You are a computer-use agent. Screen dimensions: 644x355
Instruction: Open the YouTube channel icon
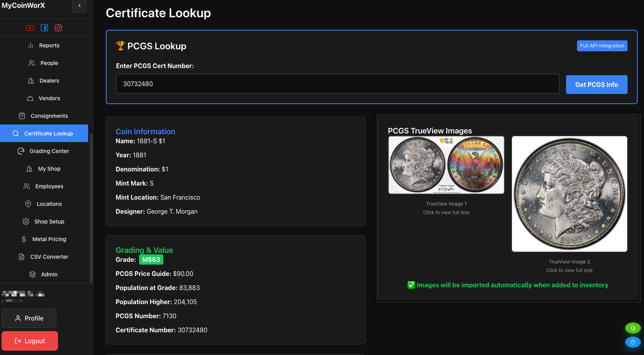30,28
